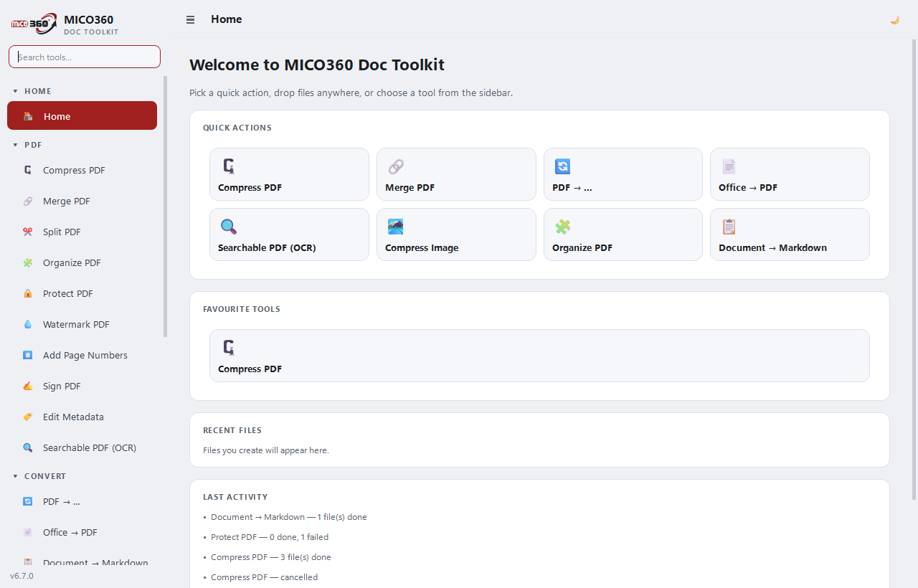Open Organize PDF from the sidebar label
The height and width of the screenshot is (588, 918).
coord(72,262)
